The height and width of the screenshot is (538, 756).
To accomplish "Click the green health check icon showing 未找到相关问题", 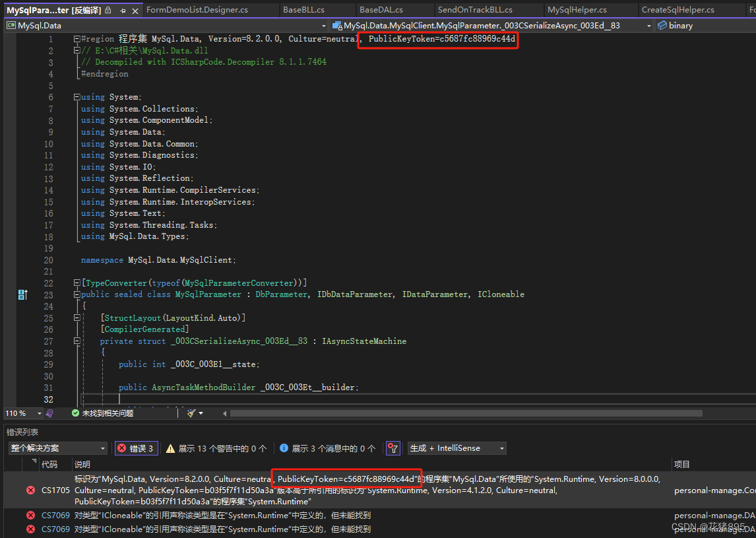I will pyautogui.click(x=76, y=413).
